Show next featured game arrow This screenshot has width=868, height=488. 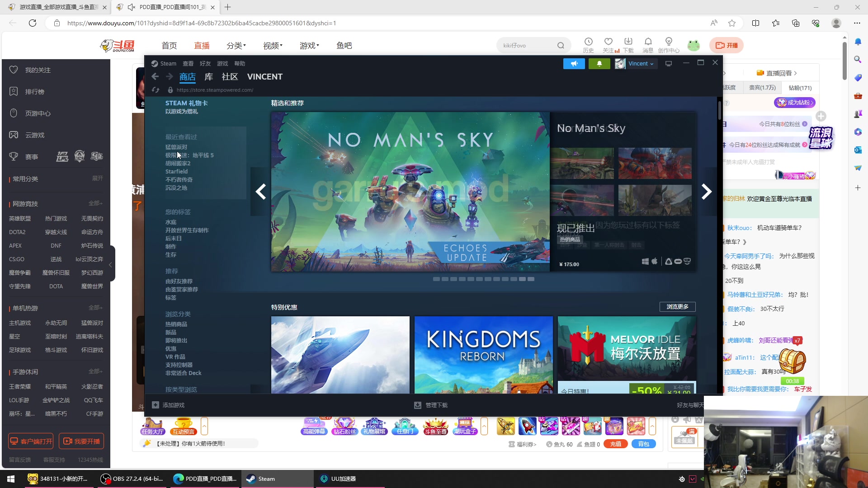tap(706, 192)
